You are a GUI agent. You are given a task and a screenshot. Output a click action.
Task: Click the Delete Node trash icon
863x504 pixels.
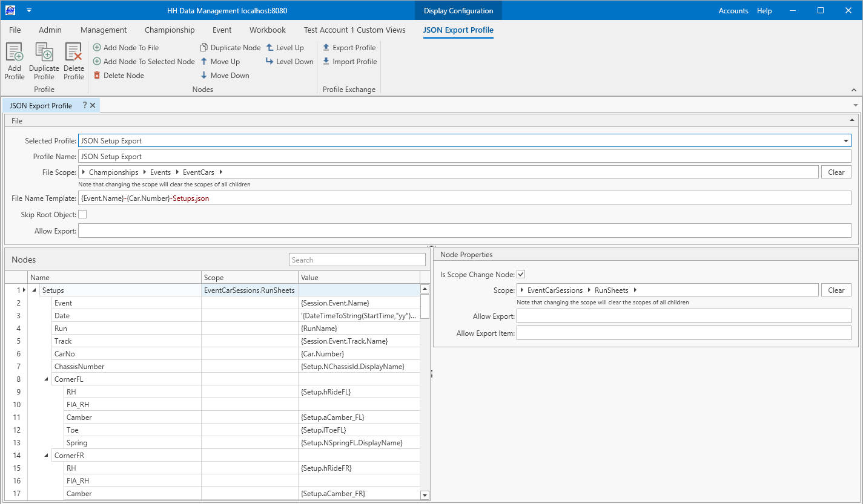click(x=97, y=76)
